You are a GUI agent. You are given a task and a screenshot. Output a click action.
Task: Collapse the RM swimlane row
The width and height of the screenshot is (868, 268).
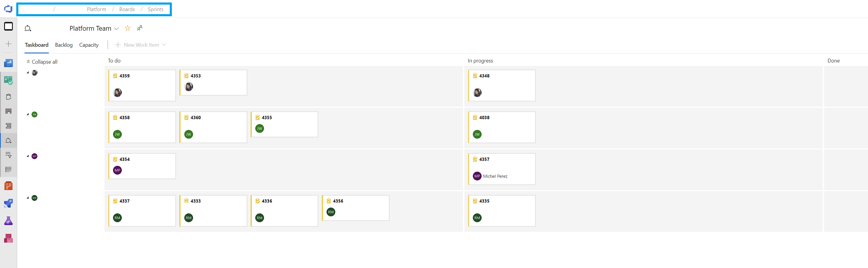28,198
